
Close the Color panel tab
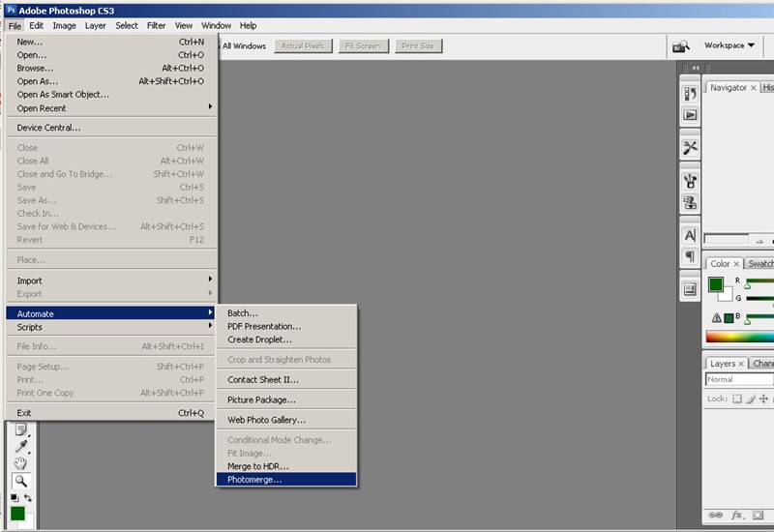[x=736, y=264]
